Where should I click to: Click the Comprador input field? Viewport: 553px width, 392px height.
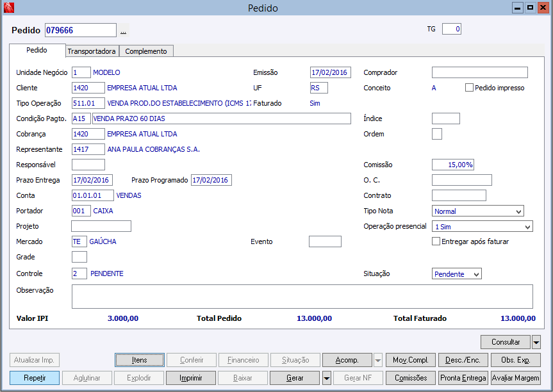[480, 72]
